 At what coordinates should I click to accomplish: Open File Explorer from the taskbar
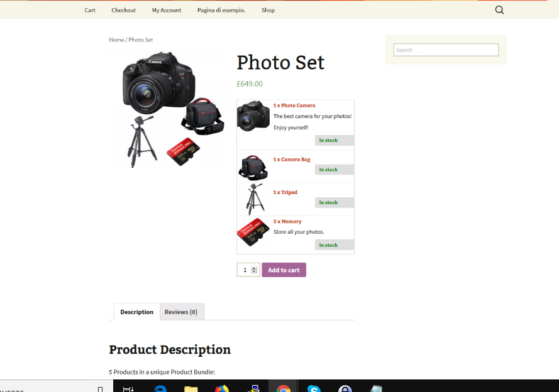point(191,389)
